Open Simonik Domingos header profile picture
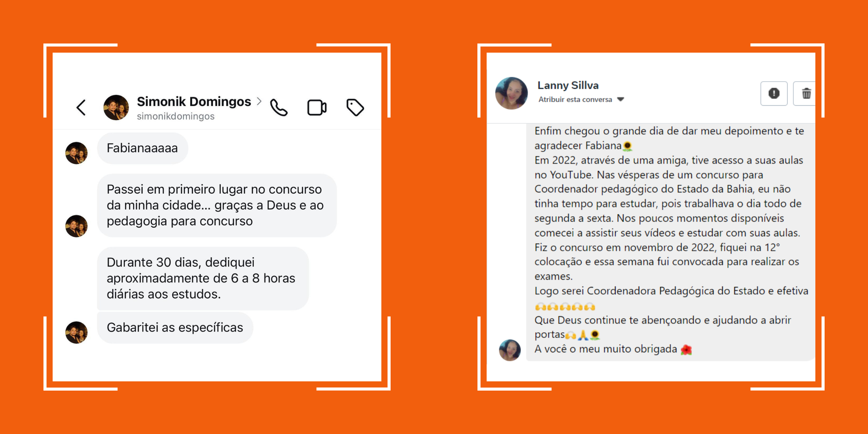 (116, 108)
